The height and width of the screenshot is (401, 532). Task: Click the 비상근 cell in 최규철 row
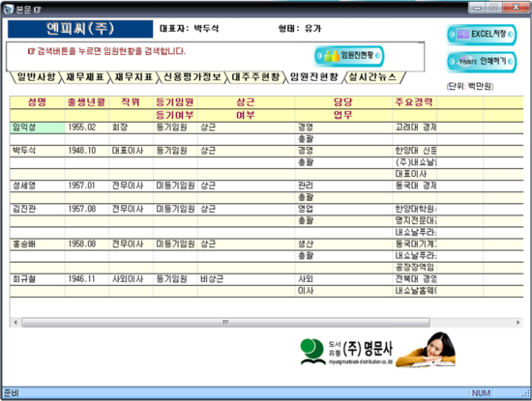tap(246, 279)
